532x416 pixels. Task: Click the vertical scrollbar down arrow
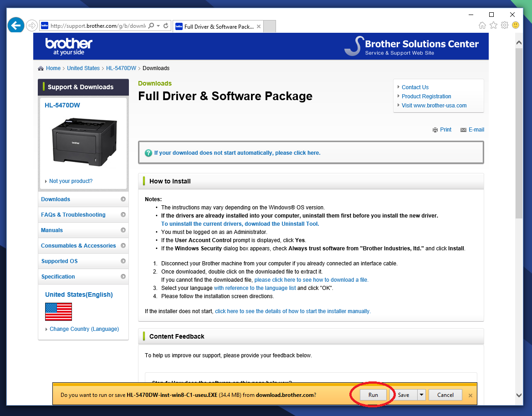click(x=519, y=395)
